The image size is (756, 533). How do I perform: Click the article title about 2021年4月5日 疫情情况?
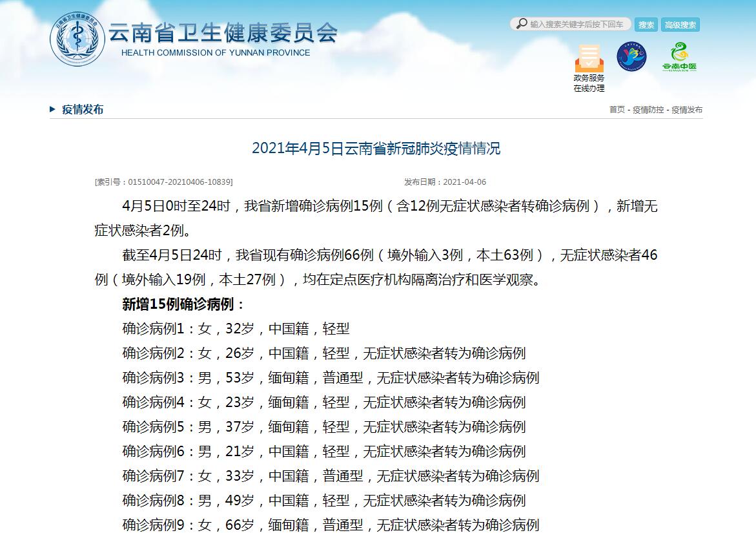pos(376,149)
